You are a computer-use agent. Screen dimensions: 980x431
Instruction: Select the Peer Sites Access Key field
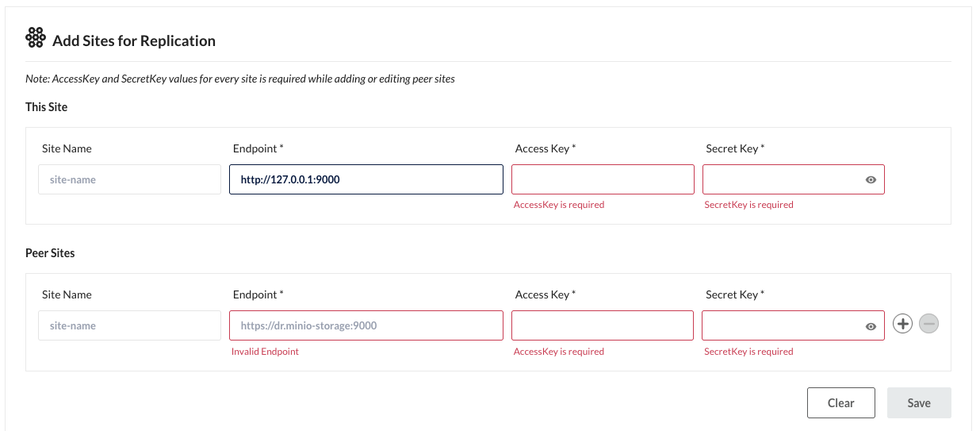coord(603,325)
